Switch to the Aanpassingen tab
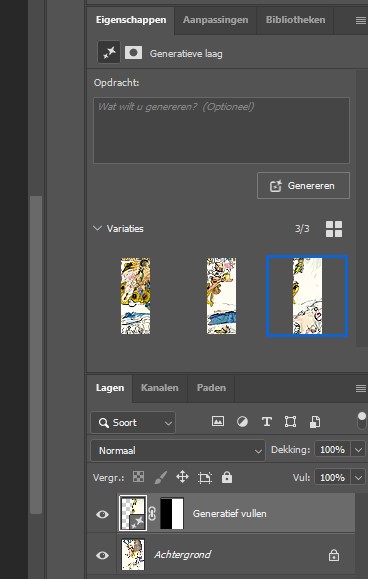The width and height of the screenshot is (368, 579). click(216, 20)
